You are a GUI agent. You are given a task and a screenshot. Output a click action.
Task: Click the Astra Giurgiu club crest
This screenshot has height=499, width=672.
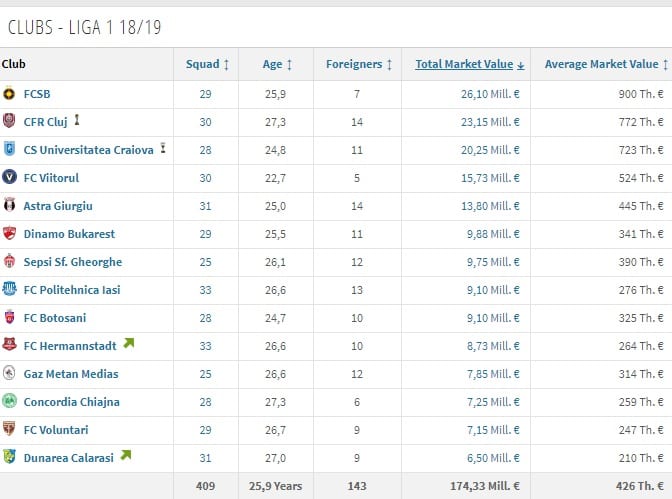9,206
